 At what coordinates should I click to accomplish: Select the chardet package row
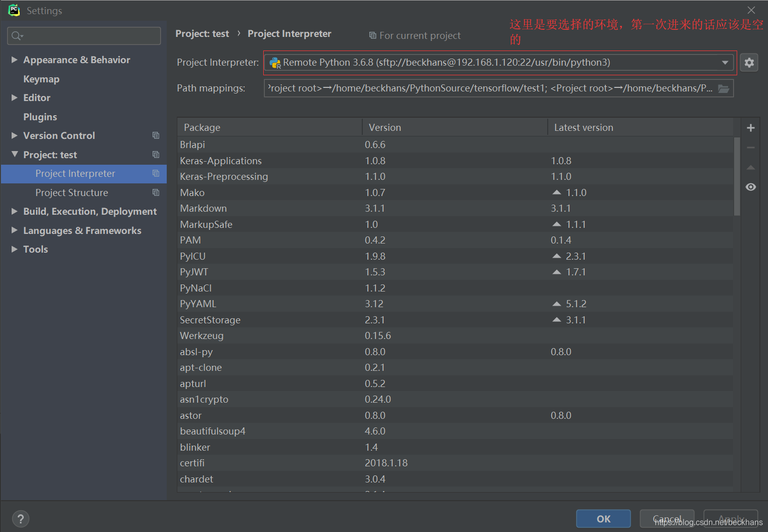[455, 479]
